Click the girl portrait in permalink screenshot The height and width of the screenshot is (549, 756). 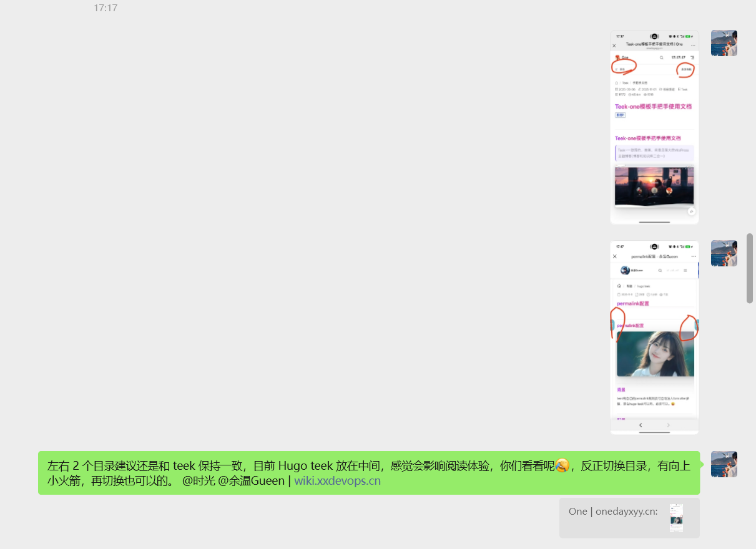[655, 354]
